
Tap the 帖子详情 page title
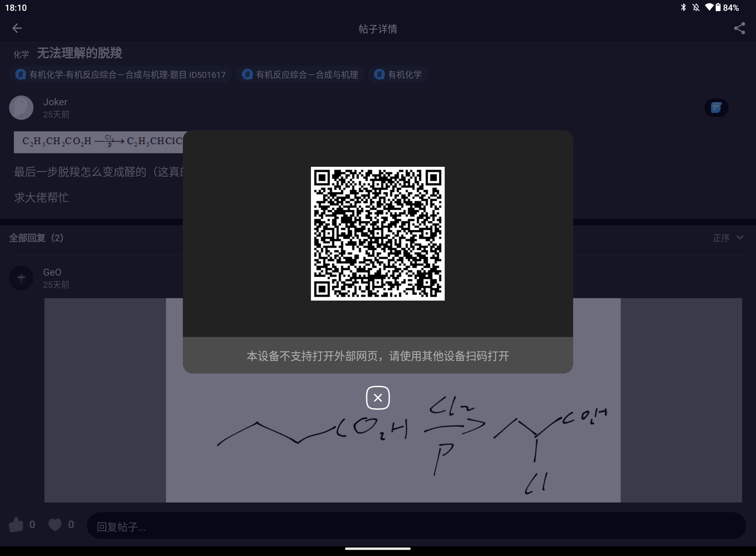(x=378, y=29)
